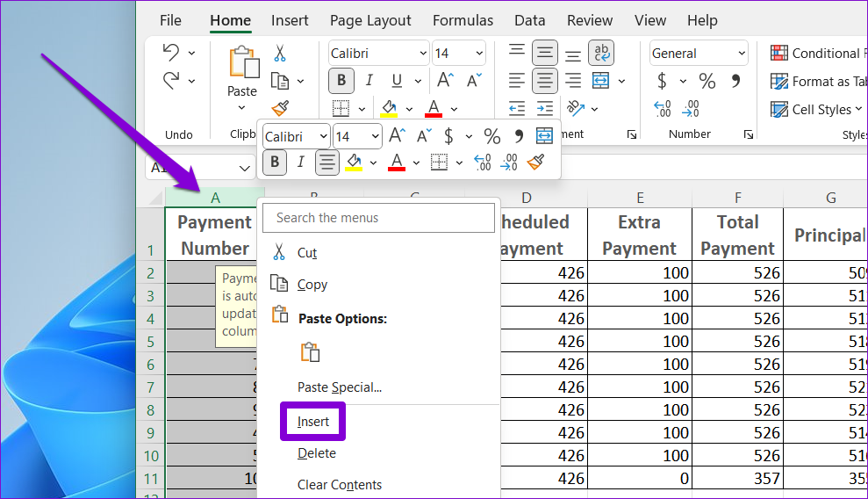
Task: Toggle Bold in the ribbon font group
Action: point(341,81)
